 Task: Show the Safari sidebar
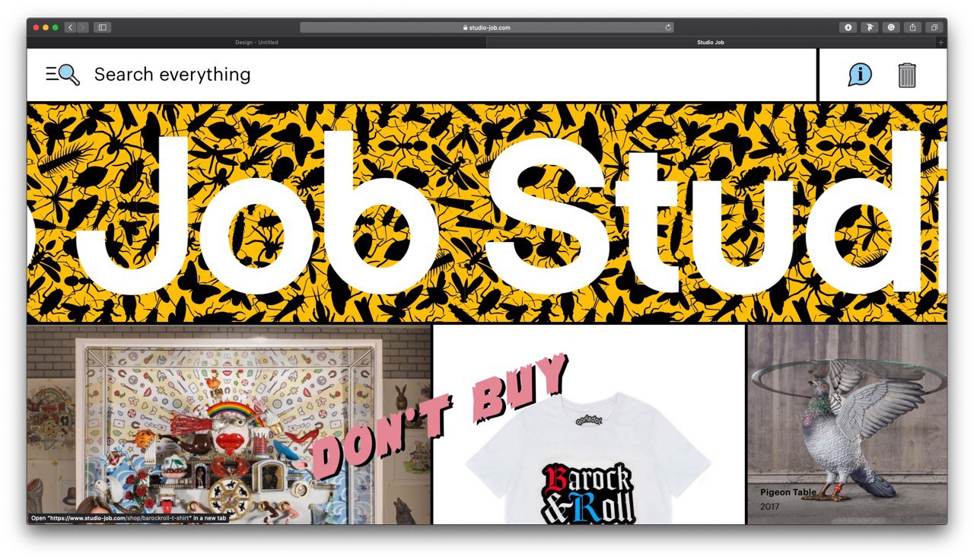click(102, 27)
